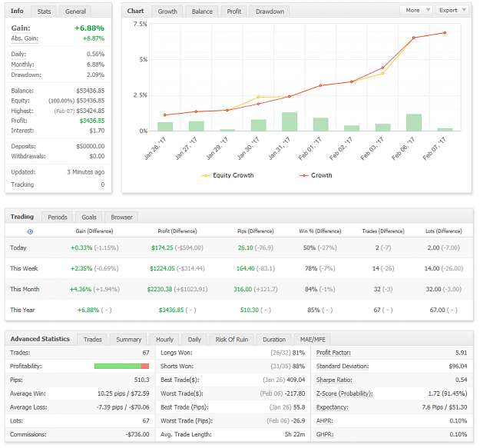
Task: Click the Jan 31 green profit bar
Action: tap(290, 122)
